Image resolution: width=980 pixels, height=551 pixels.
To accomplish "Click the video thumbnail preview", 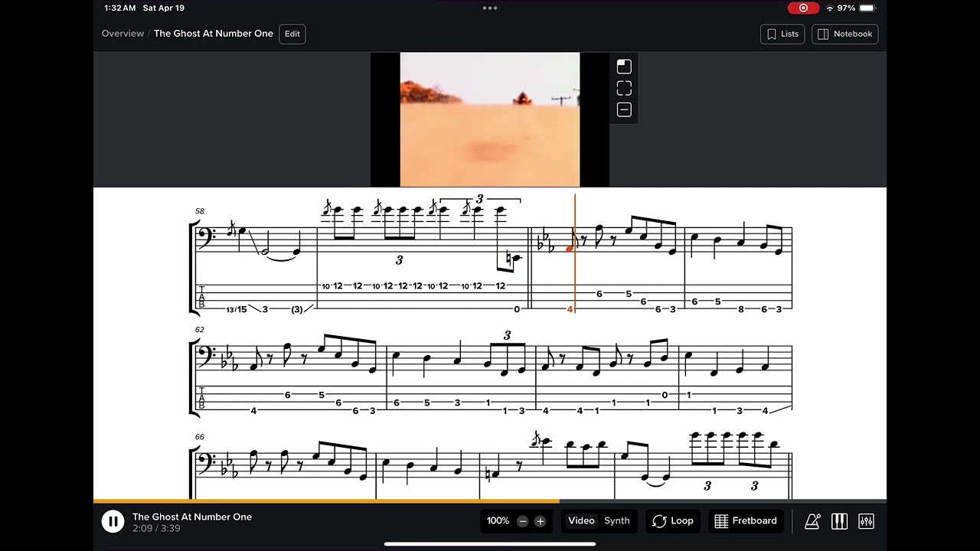I will point(490,119).
